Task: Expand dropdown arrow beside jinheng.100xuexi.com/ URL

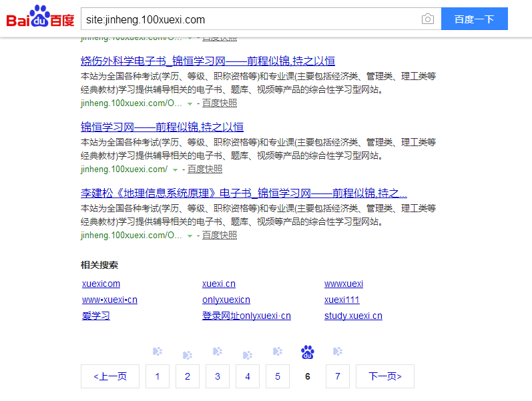Action: (175, 170)
